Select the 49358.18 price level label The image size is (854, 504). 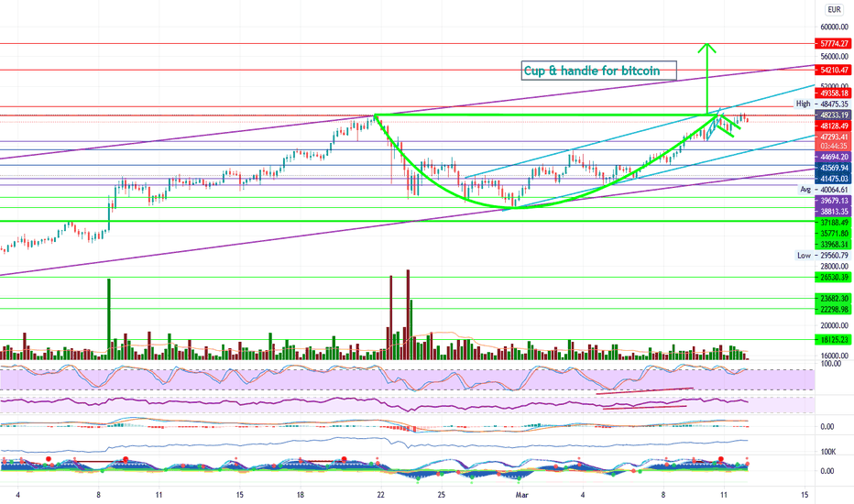coord(833,93)
